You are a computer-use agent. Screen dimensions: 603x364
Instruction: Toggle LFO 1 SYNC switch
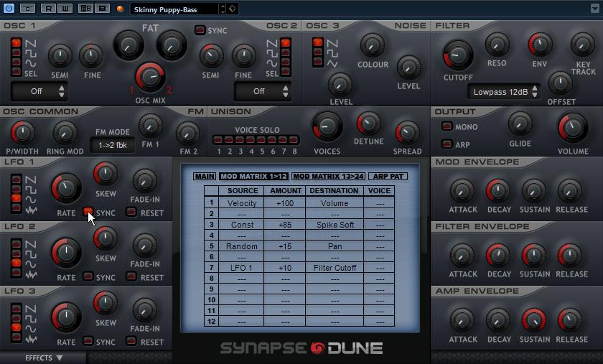click(88, 212)
